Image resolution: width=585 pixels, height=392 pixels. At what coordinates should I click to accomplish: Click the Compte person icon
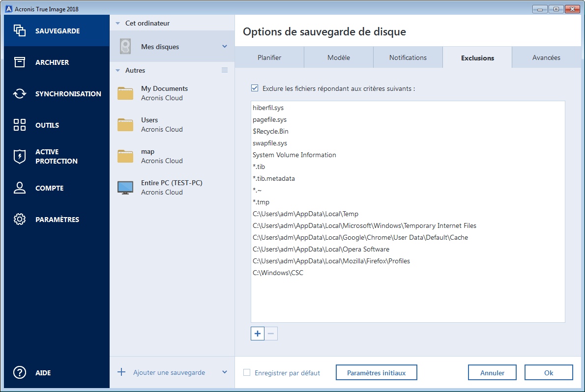pos(19,188)
